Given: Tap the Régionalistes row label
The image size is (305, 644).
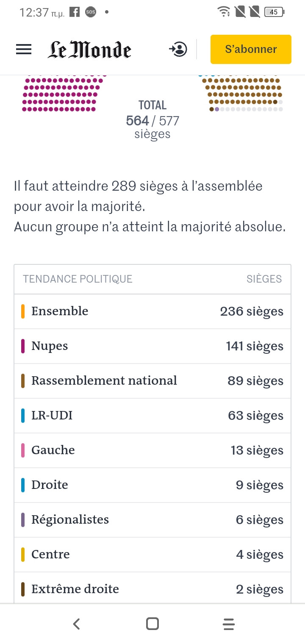Looking at the screenshot, I should click(x=70, y=520).
